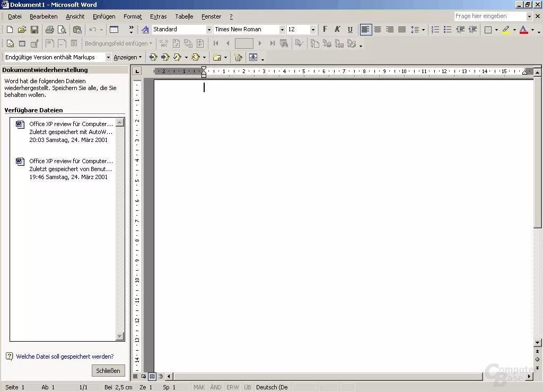This screenshot has height=392, width=543.
Task: Apply red font color
Action: (x=523, y=30)
